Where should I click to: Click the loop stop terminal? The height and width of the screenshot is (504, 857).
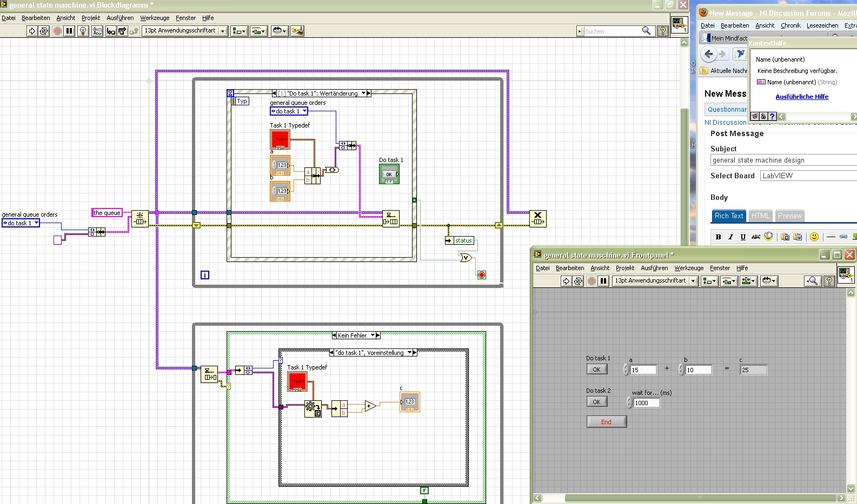click(481, 275)
